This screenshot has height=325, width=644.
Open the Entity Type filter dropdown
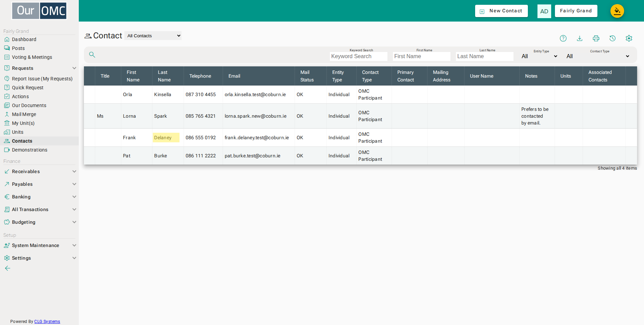[x=539, y=56]
